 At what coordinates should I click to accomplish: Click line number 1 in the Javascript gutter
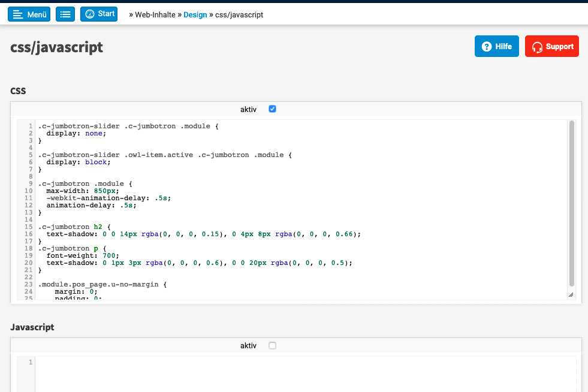point(29,362)
